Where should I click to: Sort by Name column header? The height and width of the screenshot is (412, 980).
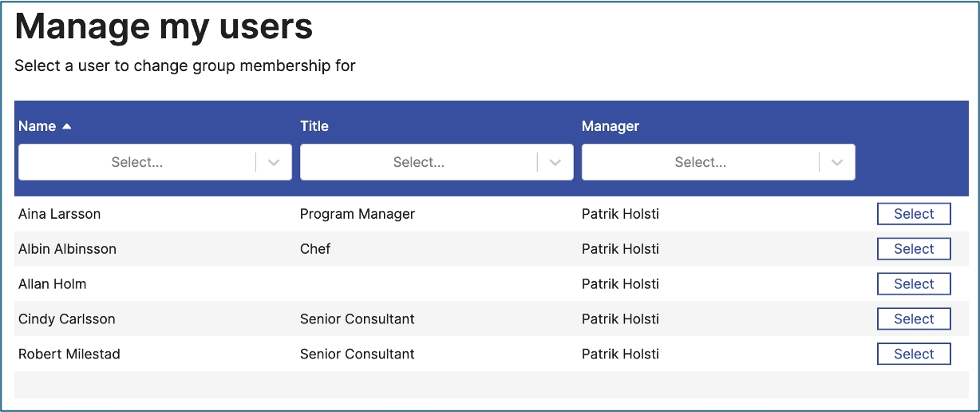coord(38,126)
